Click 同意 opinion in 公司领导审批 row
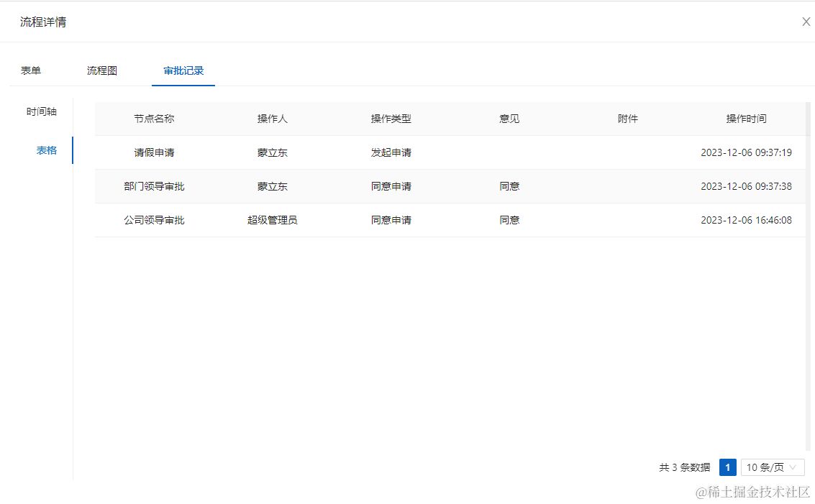Image resolution: width=815 pixels, height=504 pixels. pos(509,220)
